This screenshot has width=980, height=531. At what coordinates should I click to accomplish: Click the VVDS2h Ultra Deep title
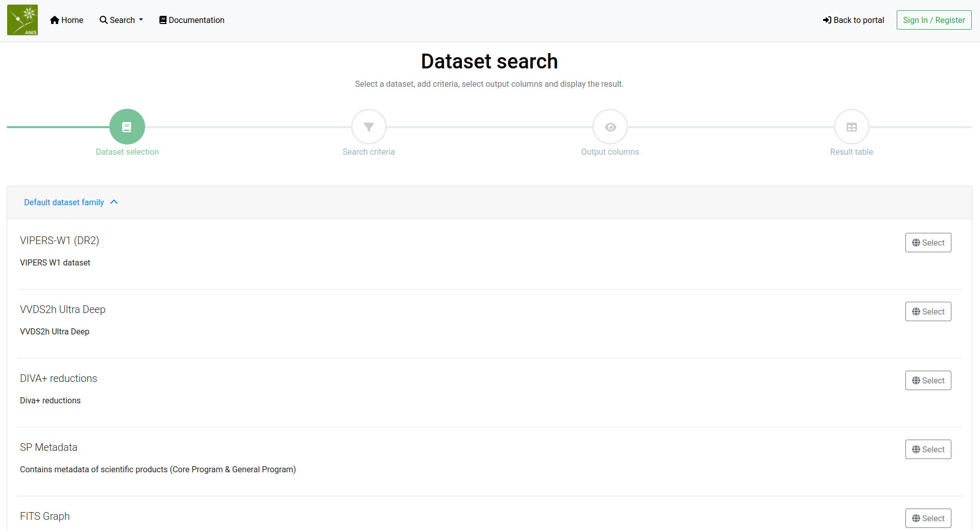(x=62, y=309)
